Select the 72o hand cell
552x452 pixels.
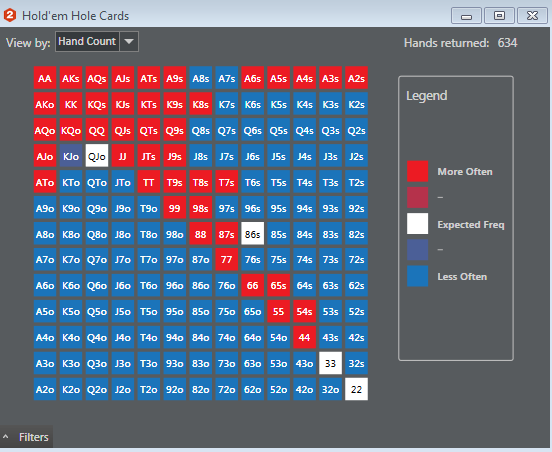[x=226, y=389]
